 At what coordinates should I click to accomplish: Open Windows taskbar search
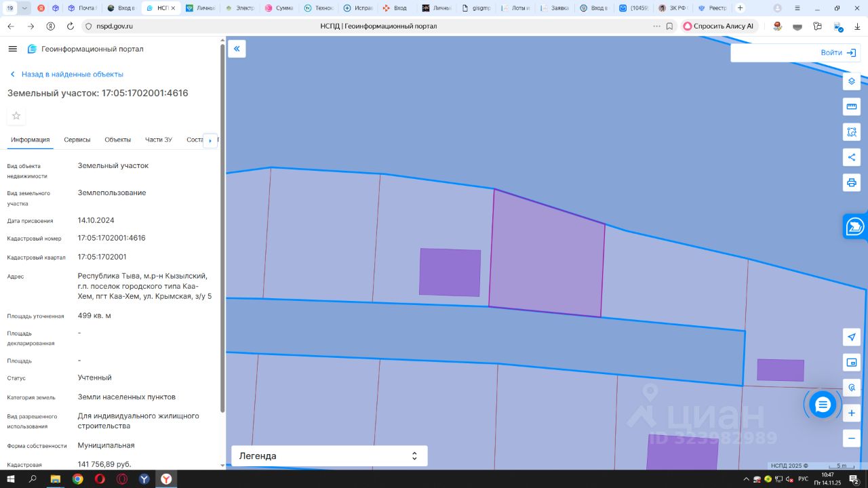[x=33, y=479]
